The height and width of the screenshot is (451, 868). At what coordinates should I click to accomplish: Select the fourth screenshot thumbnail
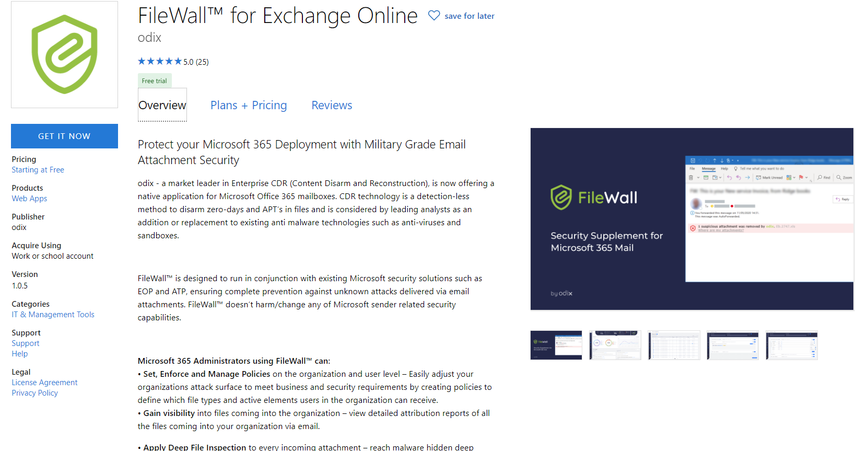(x=733, y=345)
